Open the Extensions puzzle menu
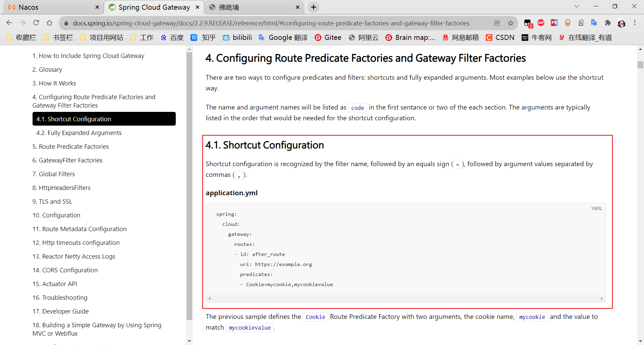This screenshot has width=644, height=345. point(608,23)
